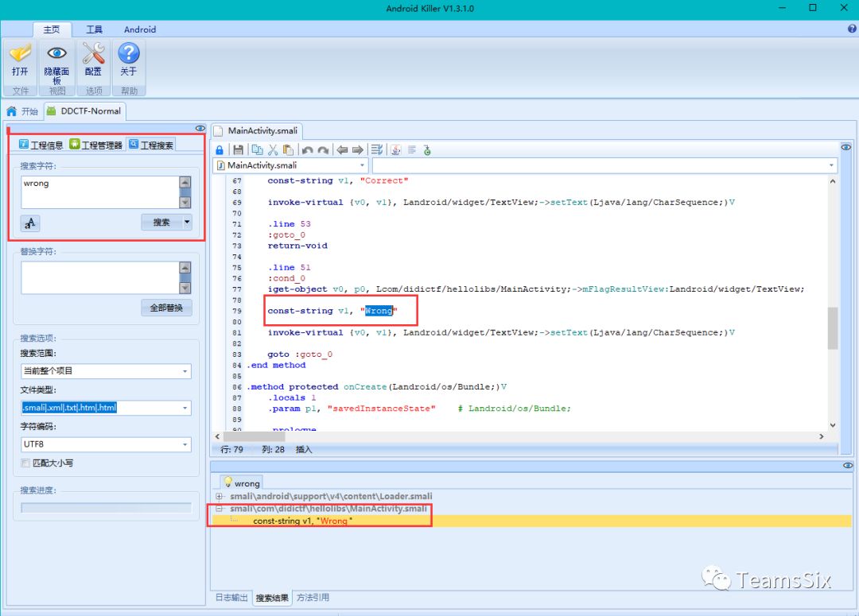Switch to the DDCTF-Normal project tab

(84, 111)
